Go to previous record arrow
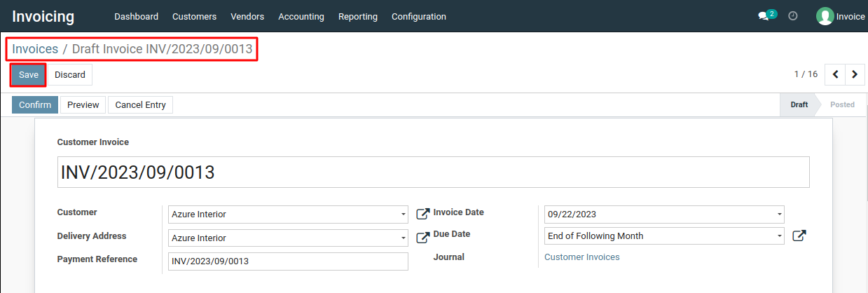The height and width of the screenshot is (293, 868). pyautogui.click(x=835, y=74)
